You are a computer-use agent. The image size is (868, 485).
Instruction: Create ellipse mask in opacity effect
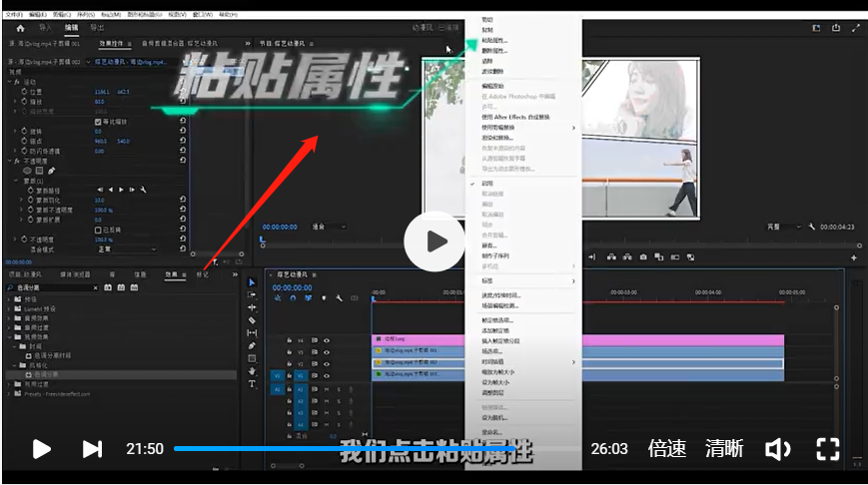[27, 171]
